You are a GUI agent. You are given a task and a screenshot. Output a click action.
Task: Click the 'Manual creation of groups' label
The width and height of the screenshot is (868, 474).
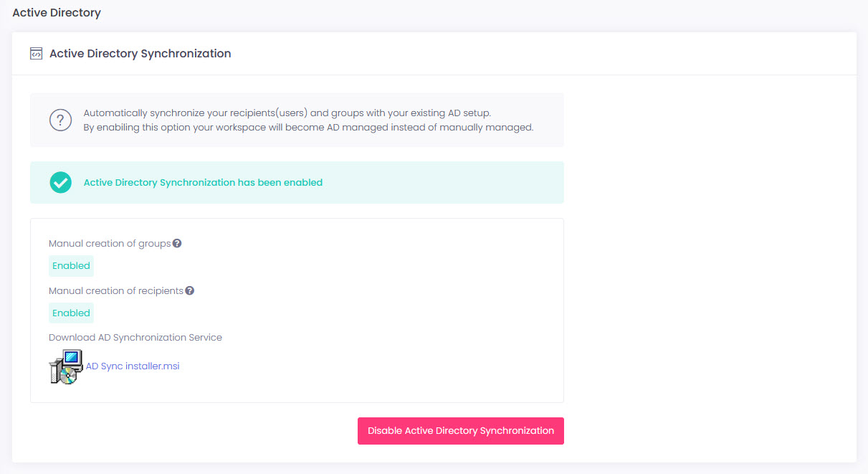point(110,243)
